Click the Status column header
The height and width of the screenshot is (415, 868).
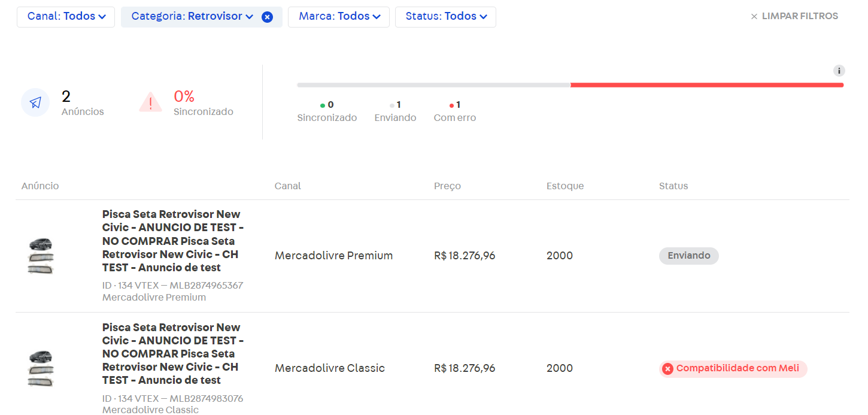click(673, 186)
